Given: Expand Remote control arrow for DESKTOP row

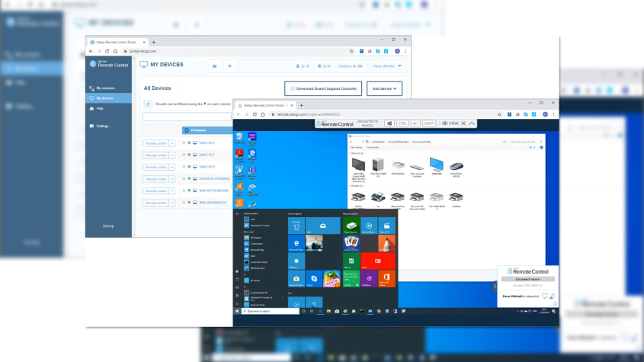Looking at the screenshot, I should (172, 179).
